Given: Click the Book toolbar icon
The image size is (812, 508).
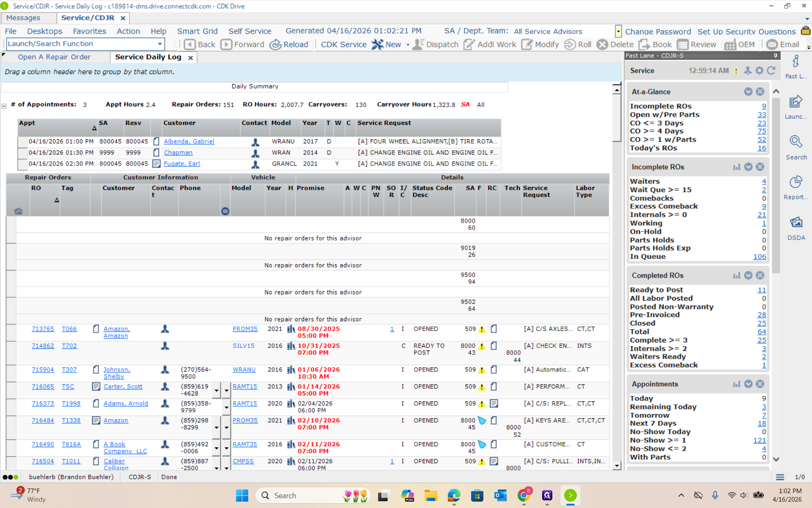Looking at the screenshot, I should click(x=645, y=44).
